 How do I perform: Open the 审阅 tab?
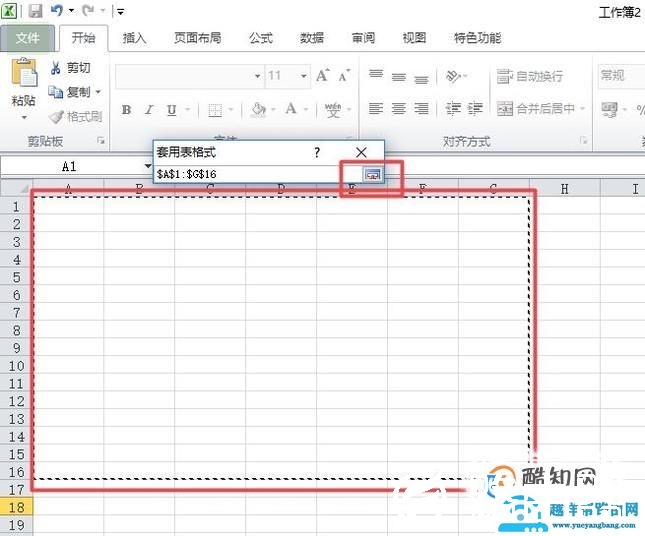point(363,38)
